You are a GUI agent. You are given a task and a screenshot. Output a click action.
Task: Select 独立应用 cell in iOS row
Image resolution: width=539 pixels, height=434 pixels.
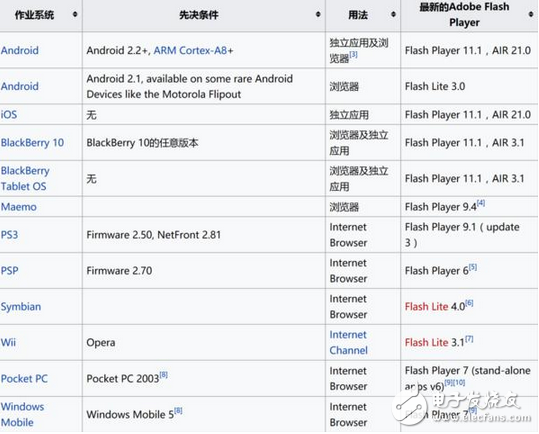point(363,114)
